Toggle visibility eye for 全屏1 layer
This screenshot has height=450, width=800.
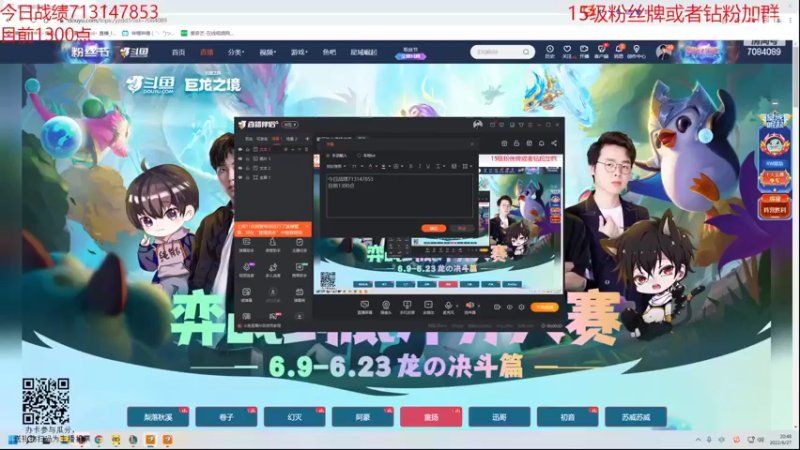pos(240,178)
